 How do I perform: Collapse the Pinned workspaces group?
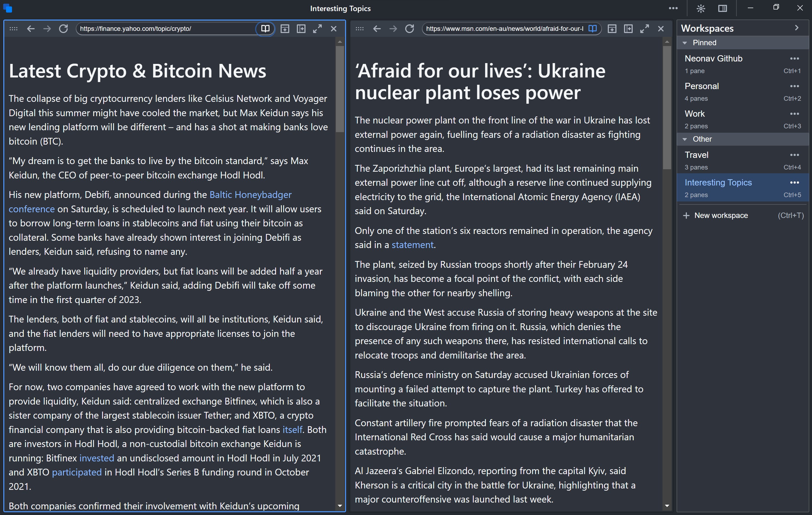[685, 43]
